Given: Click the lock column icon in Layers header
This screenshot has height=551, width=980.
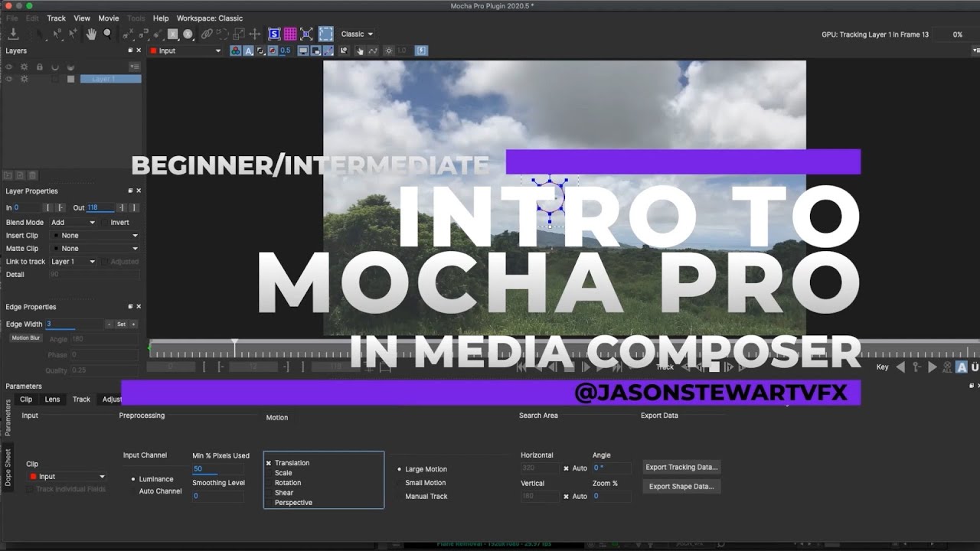Looking at the screenshot, I should 40,67.
